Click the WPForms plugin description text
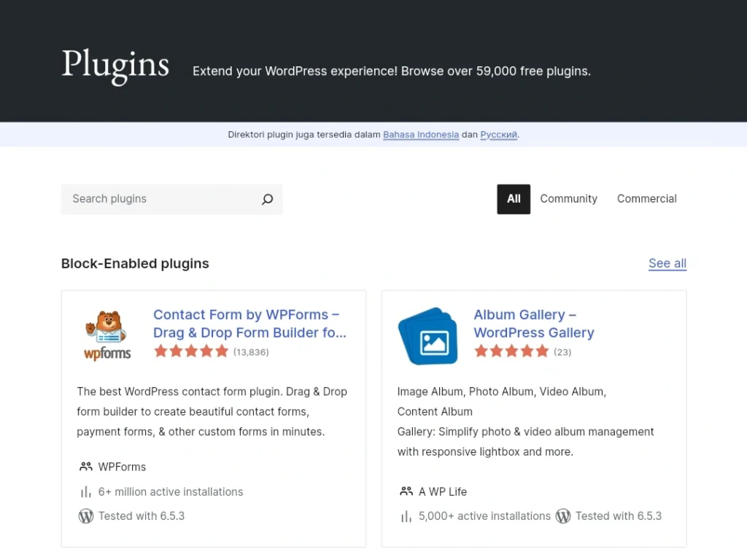The width and height of the screenshot is (747, 560). click(x=212, y=411)
